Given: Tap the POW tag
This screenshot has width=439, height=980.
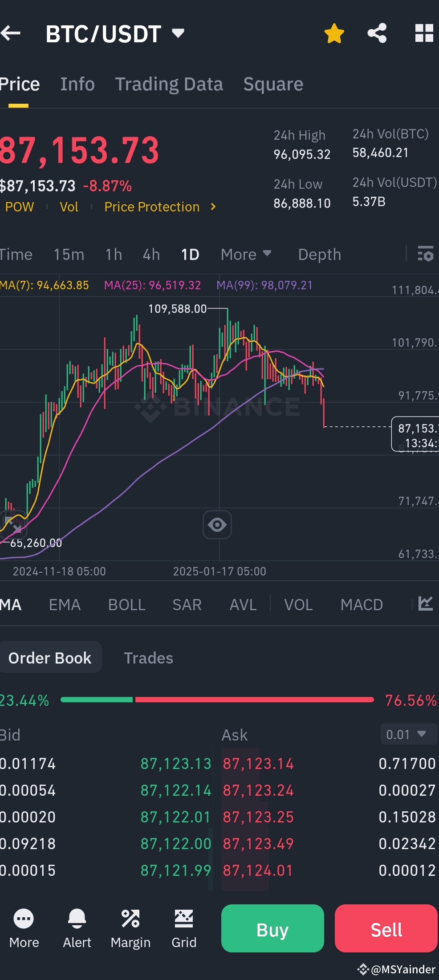Looking at the screenshot, I should (20, 207).
